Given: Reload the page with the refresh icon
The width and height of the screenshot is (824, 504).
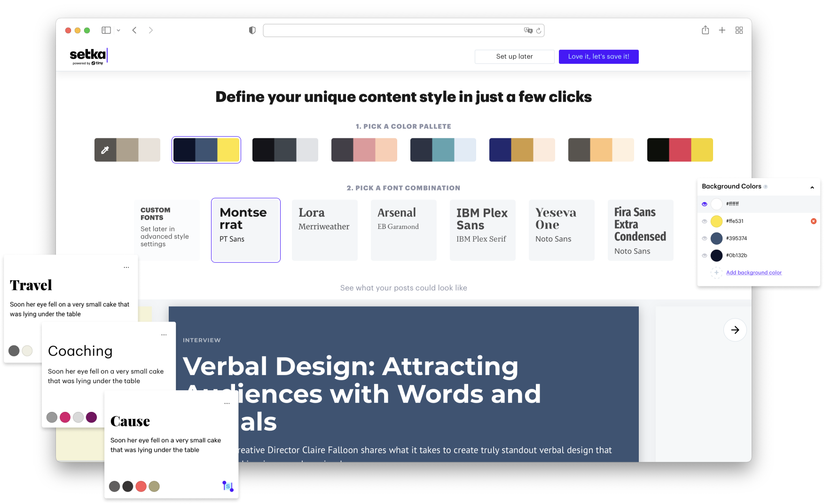Looking at the screenshot, I should coord(539,31).
